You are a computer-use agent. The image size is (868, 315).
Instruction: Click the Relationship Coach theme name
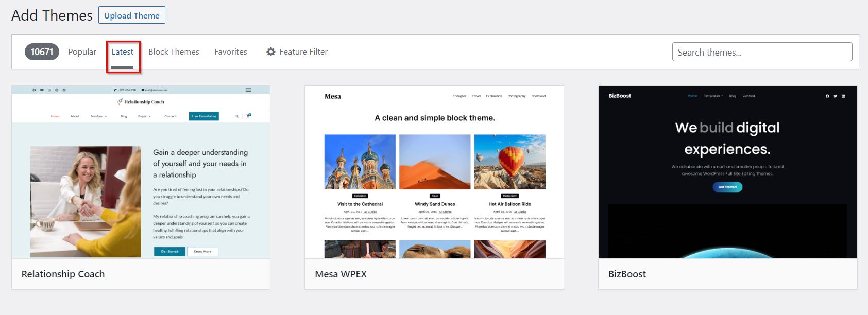63,274
